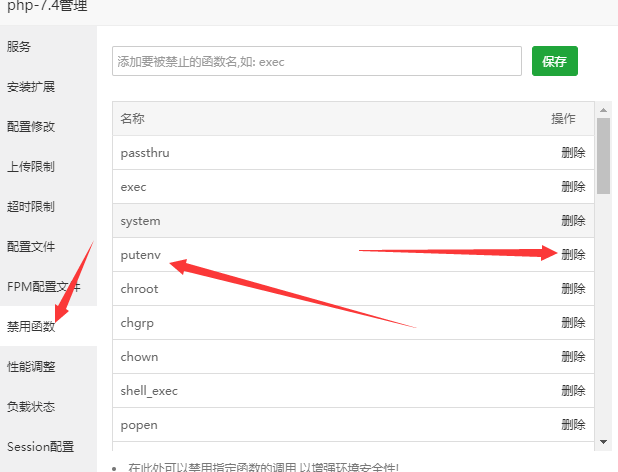618x472 pixels.
Task: Select the popen name cell
Action: 139,425
